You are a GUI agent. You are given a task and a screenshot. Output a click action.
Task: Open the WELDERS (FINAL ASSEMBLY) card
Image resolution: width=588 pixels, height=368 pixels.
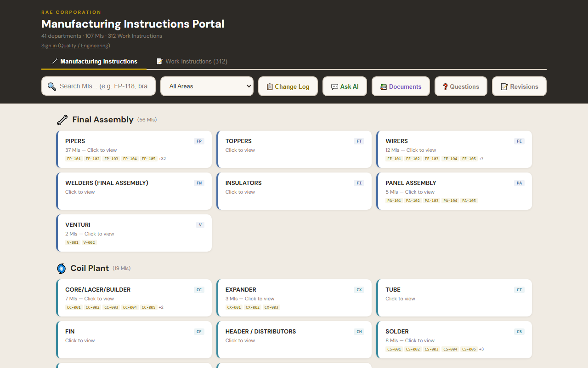(x=134, y=191)
